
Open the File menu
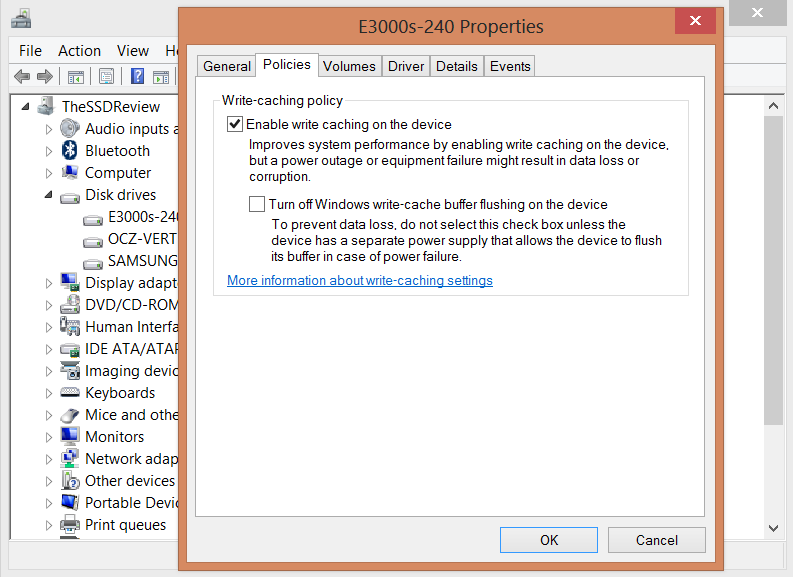tap(30, 51)
